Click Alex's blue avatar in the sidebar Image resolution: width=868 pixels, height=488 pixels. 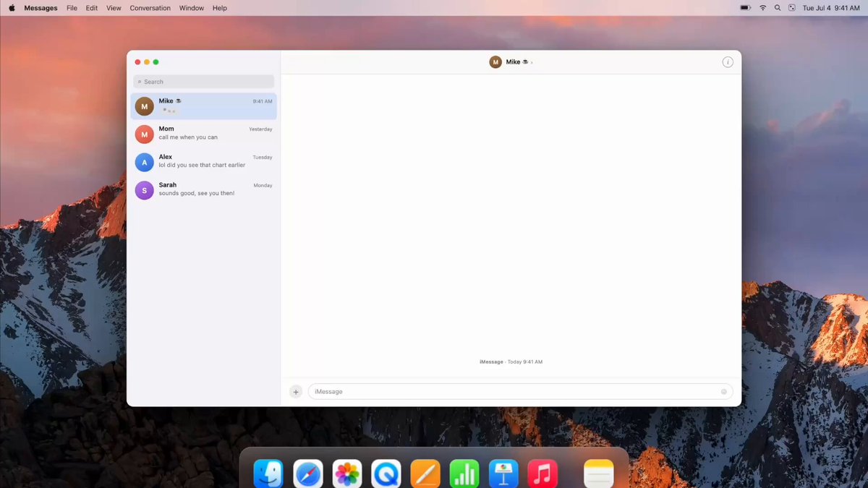[x=145, y=163]
